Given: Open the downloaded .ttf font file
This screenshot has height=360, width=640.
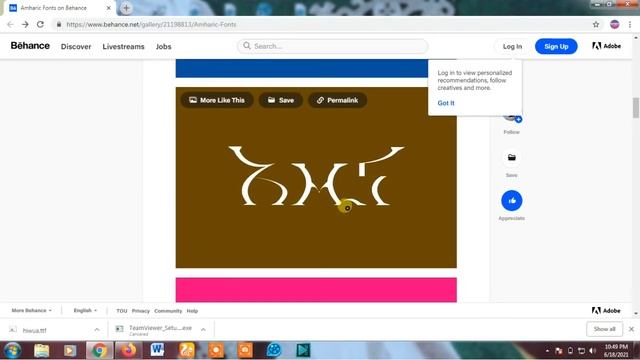Looking at the screenshot, I should pos(35,330).
